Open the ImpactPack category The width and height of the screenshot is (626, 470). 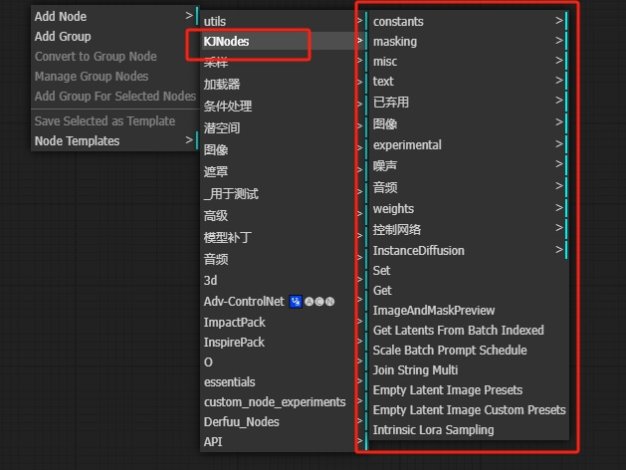[283, 322]
